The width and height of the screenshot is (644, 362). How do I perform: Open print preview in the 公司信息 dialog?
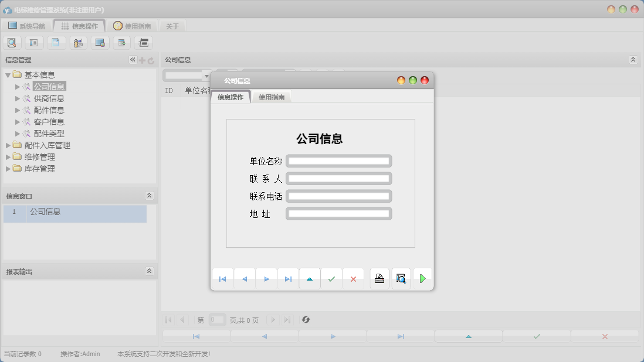point(401,279)
